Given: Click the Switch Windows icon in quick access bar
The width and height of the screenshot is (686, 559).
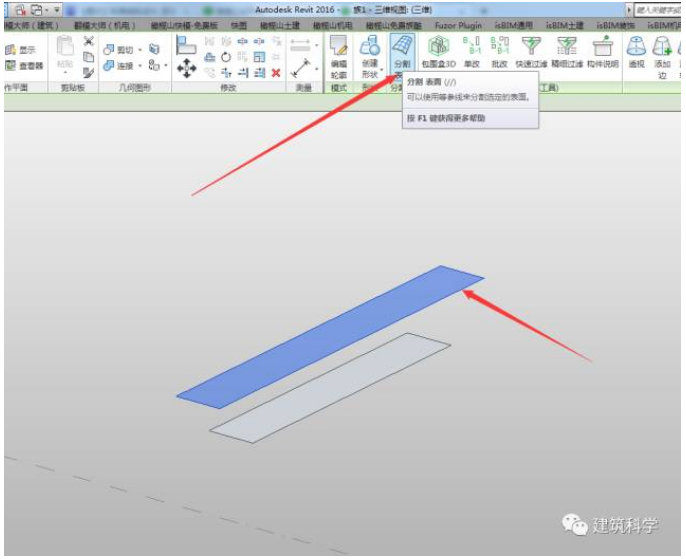Looking at the screenshot, I should tap(36, 10).
